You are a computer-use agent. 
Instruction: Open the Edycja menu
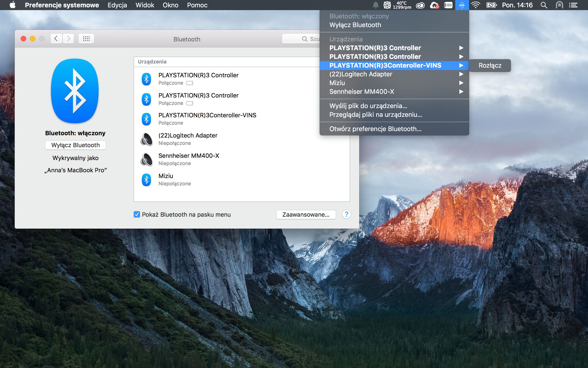117,5
